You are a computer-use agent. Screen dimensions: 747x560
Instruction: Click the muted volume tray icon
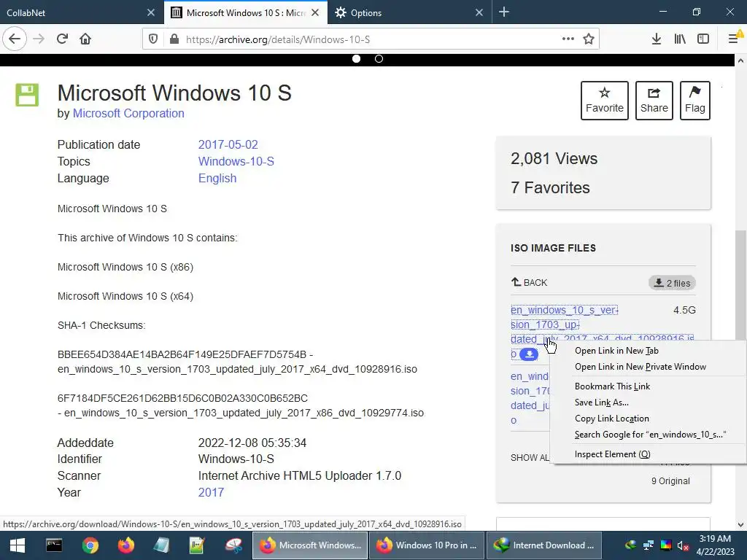pyautogui.click(x=683, y=545)
